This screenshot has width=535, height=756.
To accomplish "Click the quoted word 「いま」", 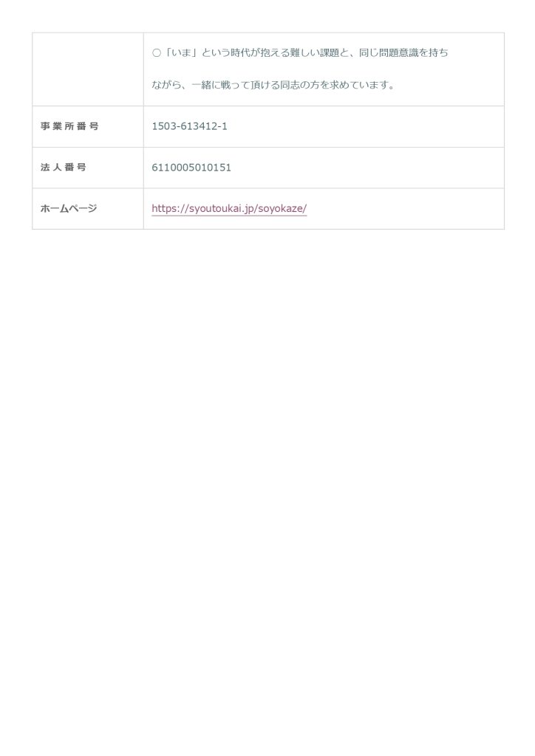I will (x=180, y=53).
